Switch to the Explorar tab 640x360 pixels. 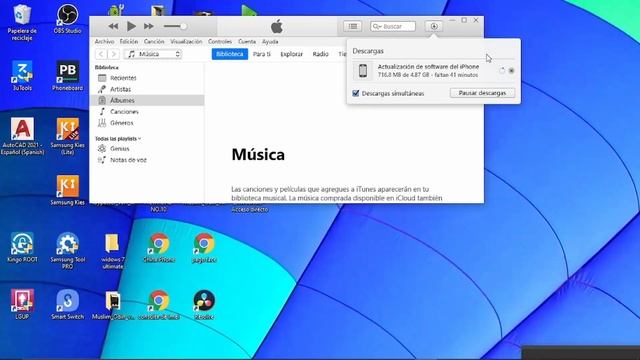click(291, 54)
